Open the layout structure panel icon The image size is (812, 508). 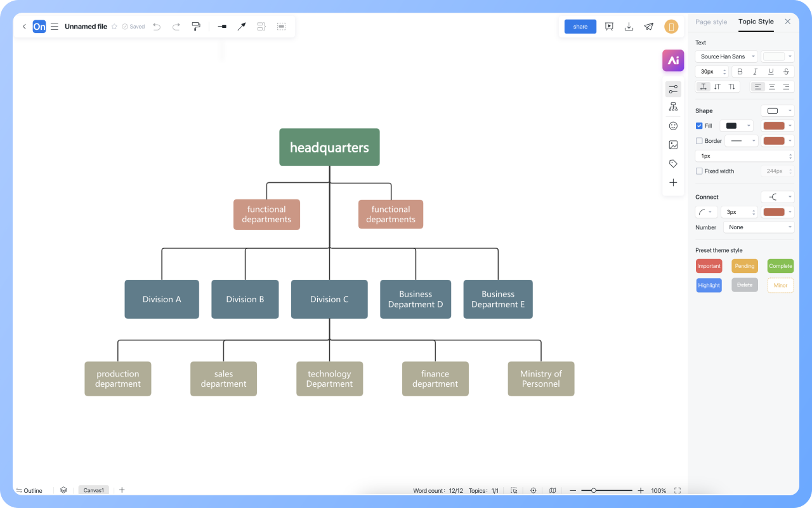[x=673, y=107]
